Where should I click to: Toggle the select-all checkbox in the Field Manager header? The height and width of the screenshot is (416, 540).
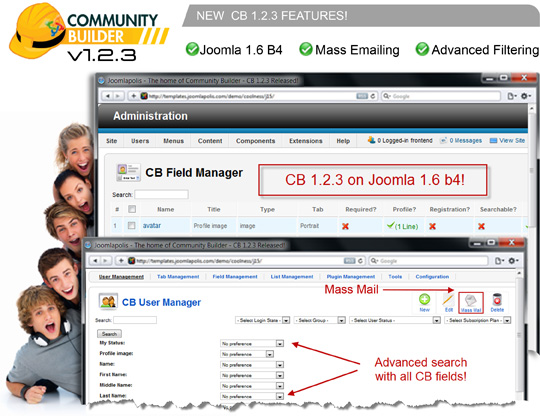point(132,209)
